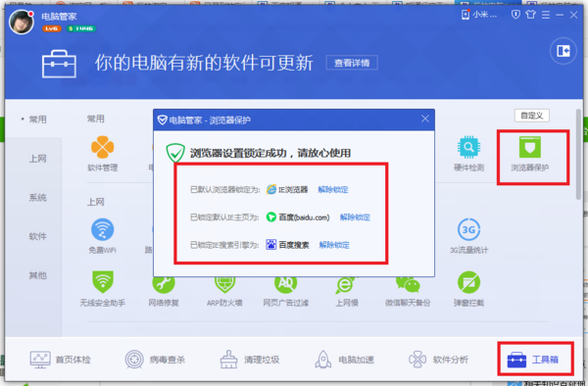
Task: Click 解除锁定 for IE浏览器 default browser
Action: coord(333,190)
